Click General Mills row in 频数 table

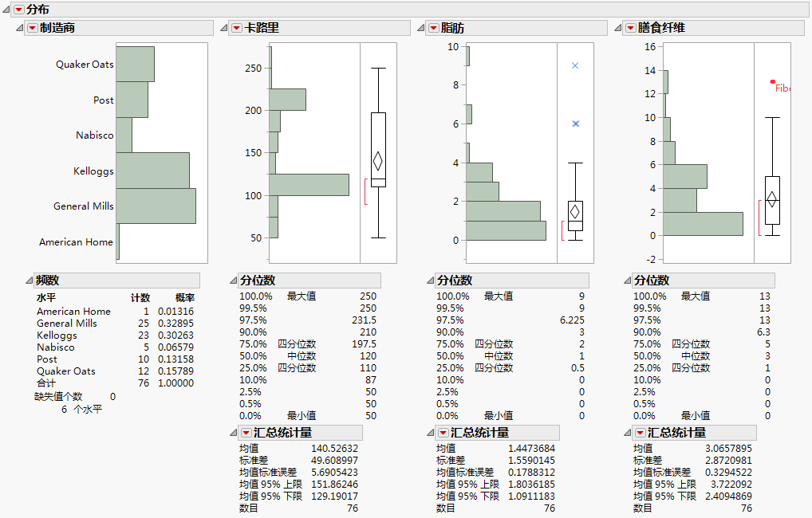[x=116, y=324]
